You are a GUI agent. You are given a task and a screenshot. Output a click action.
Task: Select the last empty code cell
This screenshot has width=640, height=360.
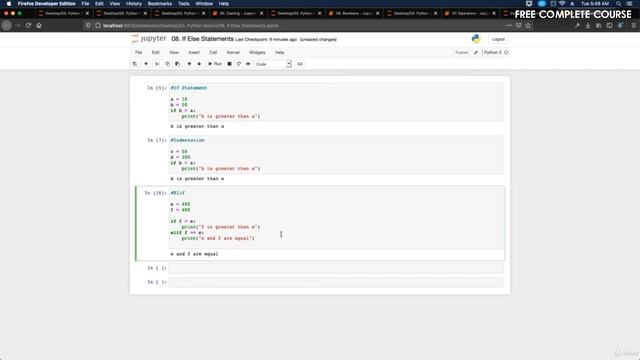[336, 282]
